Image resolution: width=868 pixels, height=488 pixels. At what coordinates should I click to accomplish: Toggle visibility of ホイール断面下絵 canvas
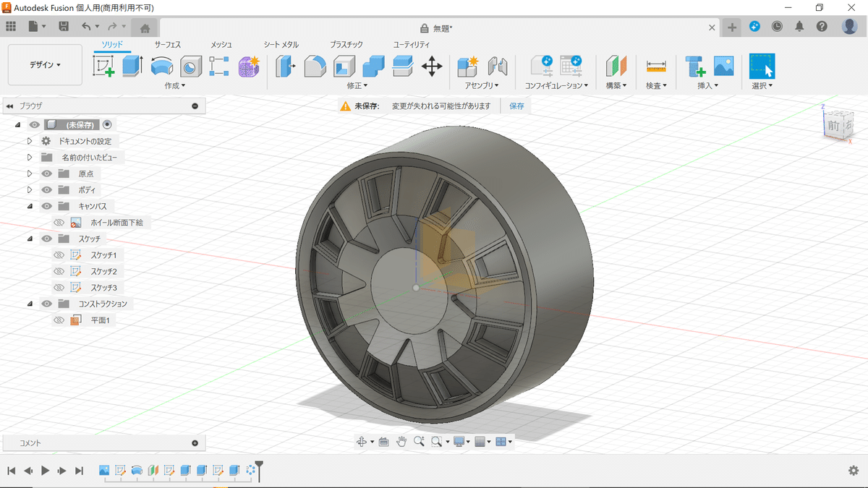pyautogui.click(x=59, y=223)
